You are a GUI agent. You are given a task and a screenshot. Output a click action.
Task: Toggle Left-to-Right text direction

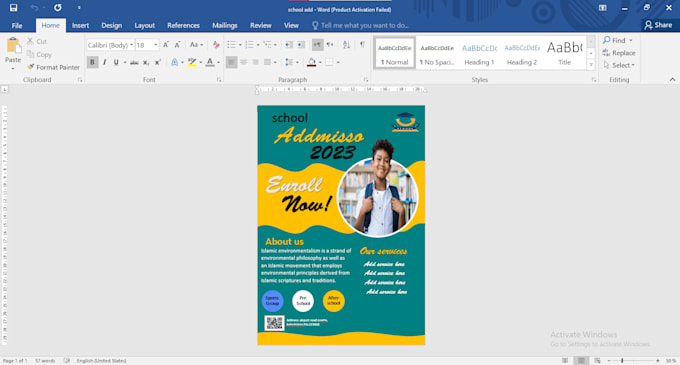click(x=317, y=45)
